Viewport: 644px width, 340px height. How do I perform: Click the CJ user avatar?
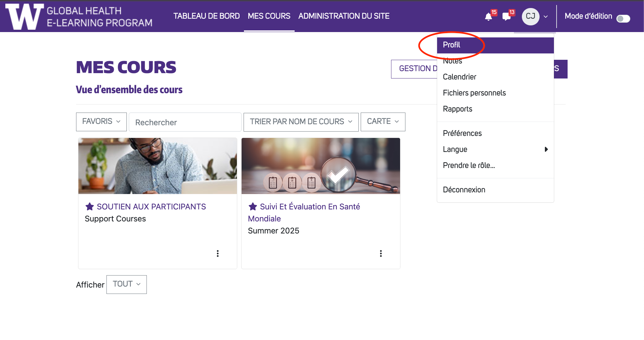tap(530, 16)
